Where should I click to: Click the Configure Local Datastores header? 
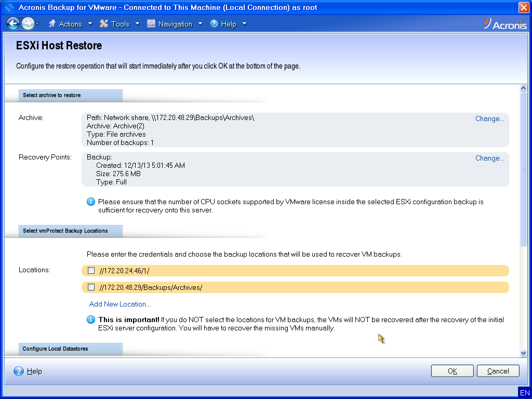pyautogui.click(x=71, y=349)
